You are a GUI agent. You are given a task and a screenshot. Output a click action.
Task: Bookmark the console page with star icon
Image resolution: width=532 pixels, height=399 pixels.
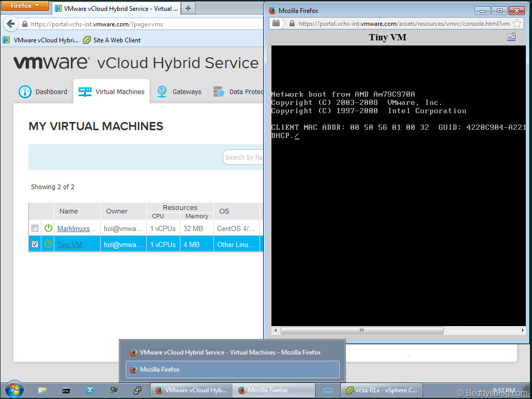coord(517,23)
